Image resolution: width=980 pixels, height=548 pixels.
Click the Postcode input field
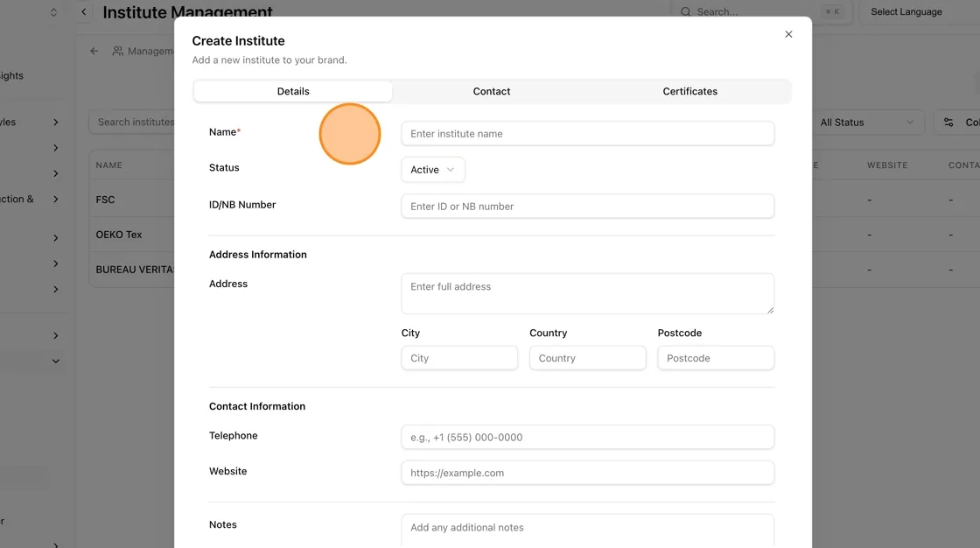click(x=716, y=358)
